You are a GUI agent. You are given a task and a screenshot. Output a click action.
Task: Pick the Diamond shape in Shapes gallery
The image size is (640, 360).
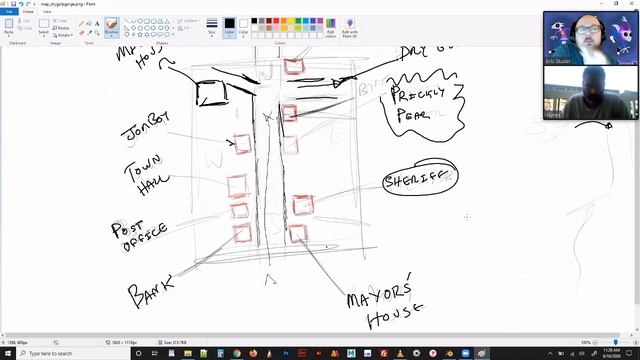click(133, 28)
